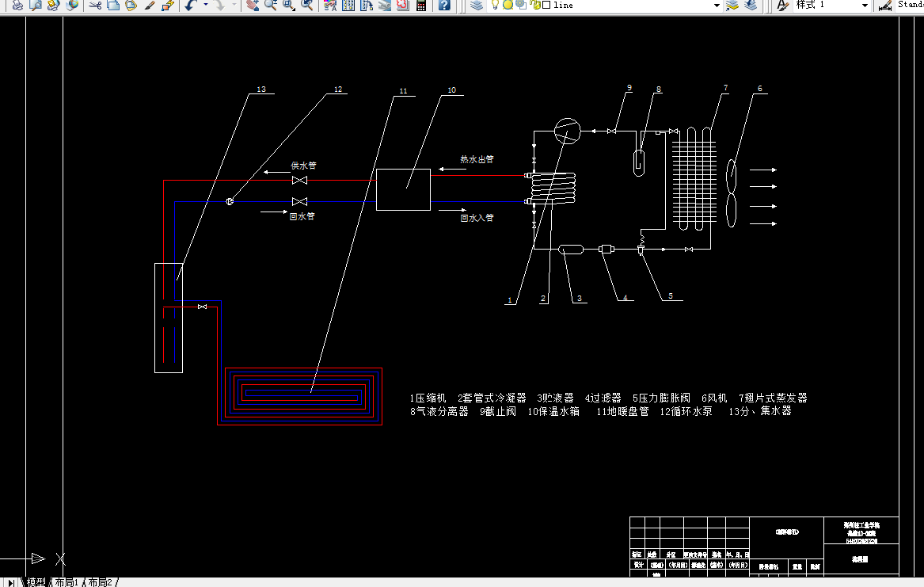Viewport: 924px width, 587px height.
Task: Select legend text 7翅片式蒸发器
Action: pyautogui.click(x=773, y=398)
